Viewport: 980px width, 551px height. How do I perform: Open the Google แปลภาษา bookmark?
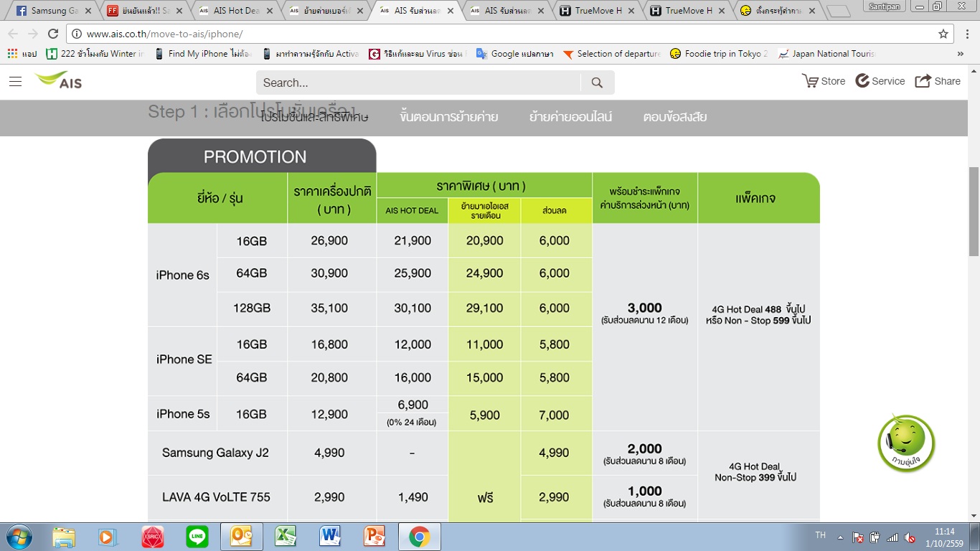514,54
